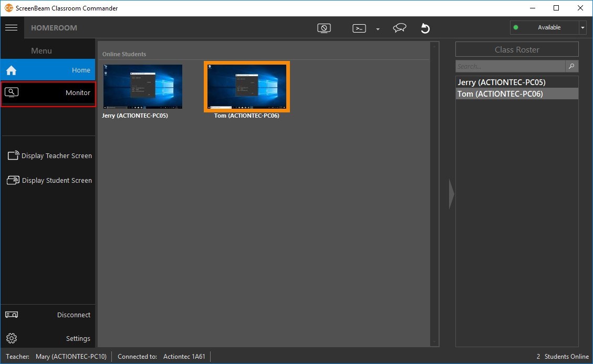
Task: Collapse the Class Roster panel arrow
Action: [451, 194]
